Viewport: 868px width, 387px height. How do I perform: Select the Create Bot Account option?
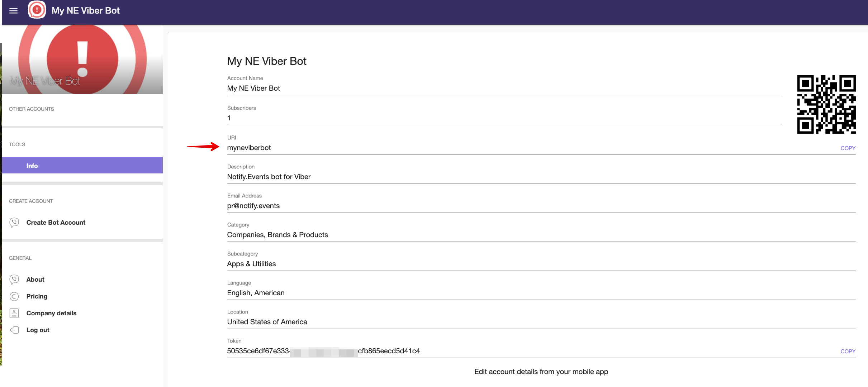(x=55, y=222)
